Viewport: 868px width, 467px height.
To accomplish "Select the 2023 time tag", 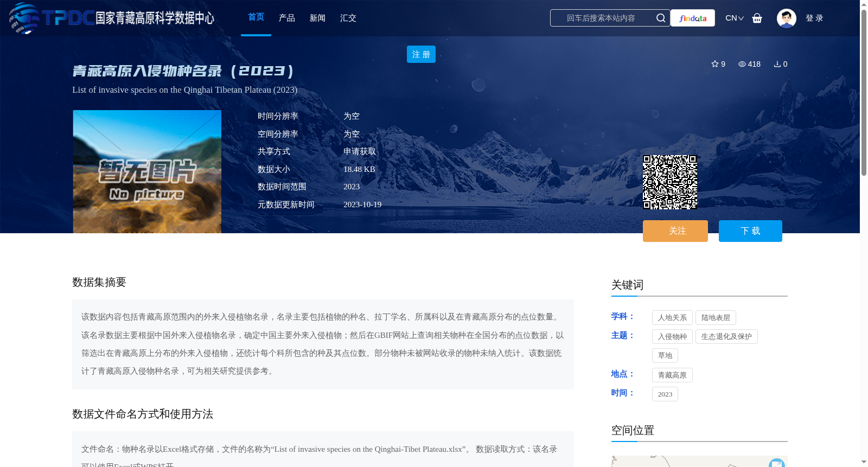I will tap(665, 394).
